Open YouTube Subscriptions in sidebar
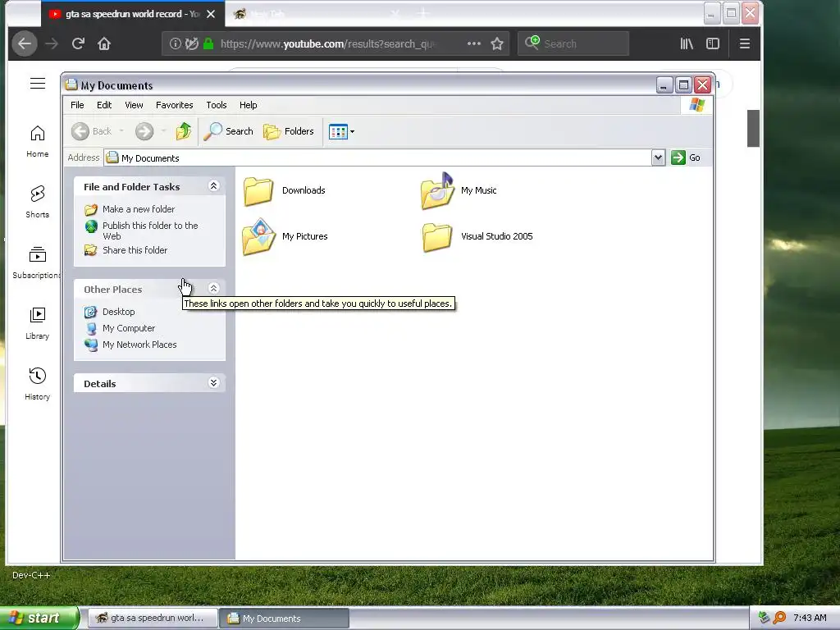The image size is (840, 630). coord(36,262)
